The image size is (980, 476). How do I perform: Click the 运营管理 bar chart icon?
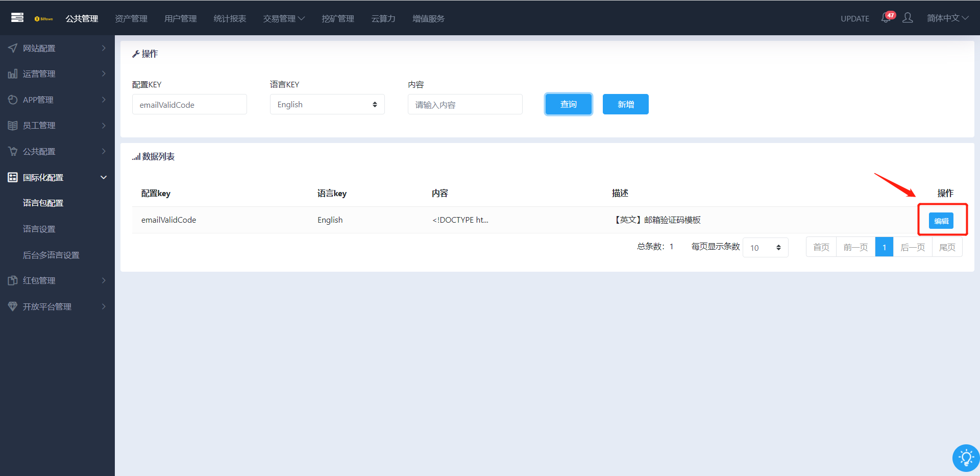[x=13, y=74]
